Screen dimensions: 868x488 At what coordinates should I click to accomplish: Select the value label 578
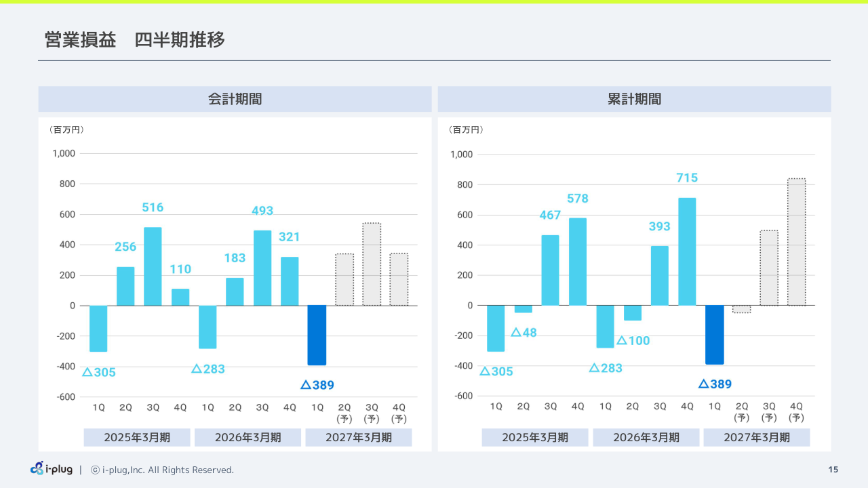578,199
